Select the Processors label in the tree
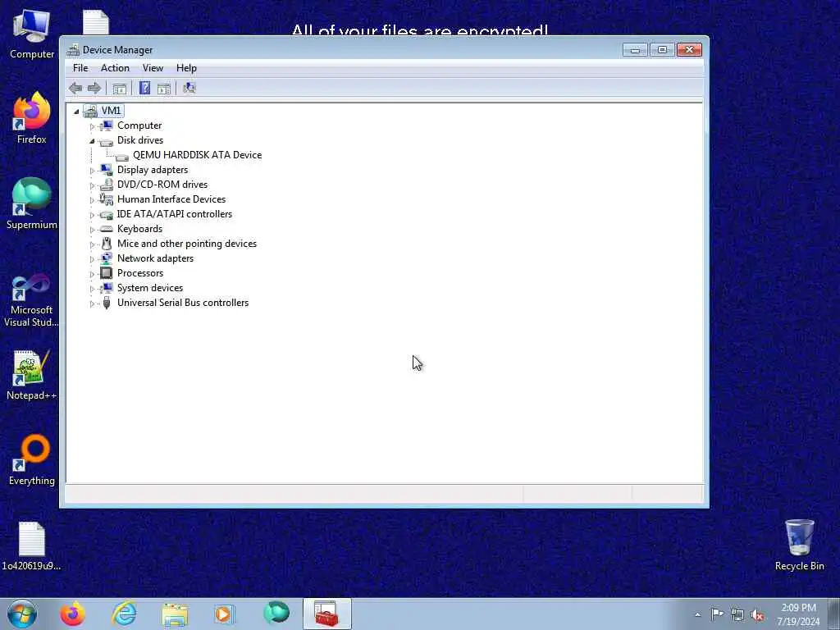 click(x=140, y=273)
